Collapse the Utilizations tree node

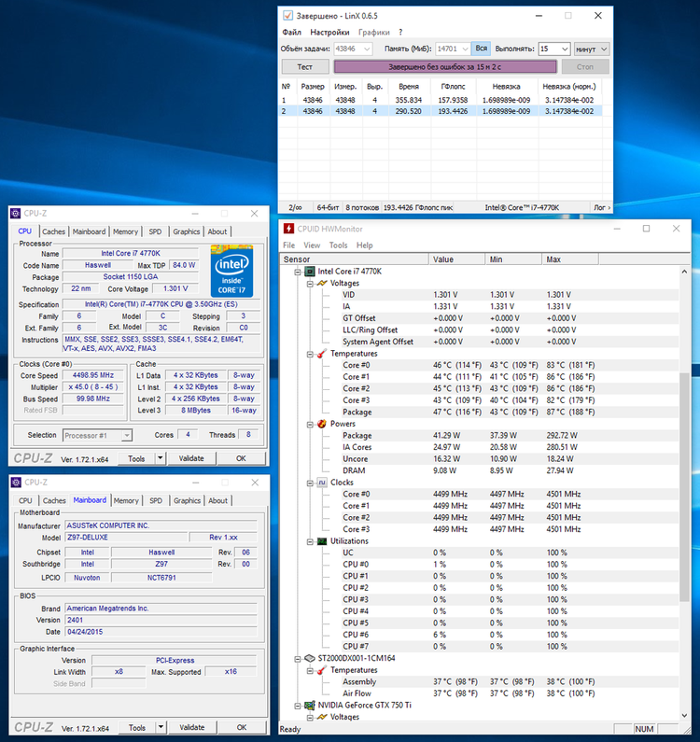(x=308, y=541)
